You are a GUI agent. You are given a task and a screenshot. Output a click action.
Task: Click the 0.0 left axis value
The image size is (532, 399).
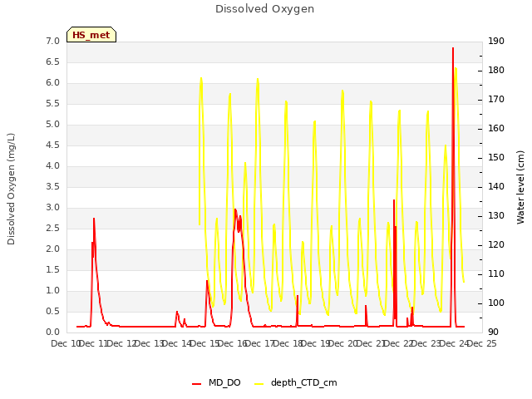click(52, 332)
